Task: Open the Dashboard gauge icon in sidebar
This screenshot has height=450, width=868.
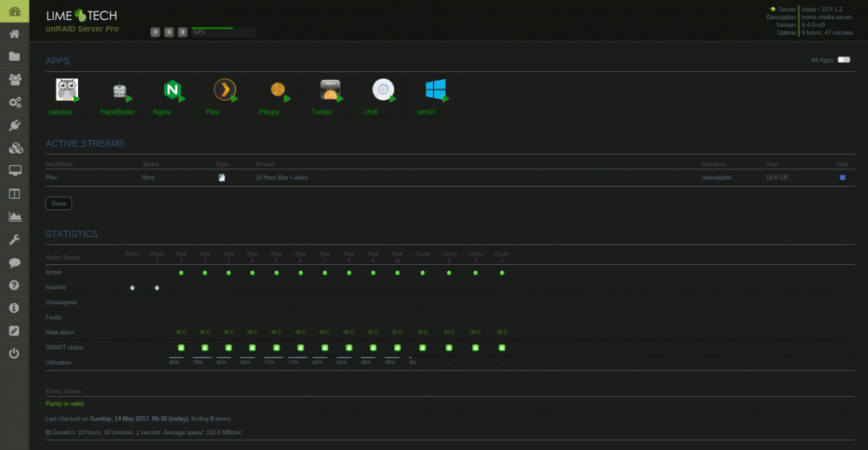Action: tap(15, 11)
